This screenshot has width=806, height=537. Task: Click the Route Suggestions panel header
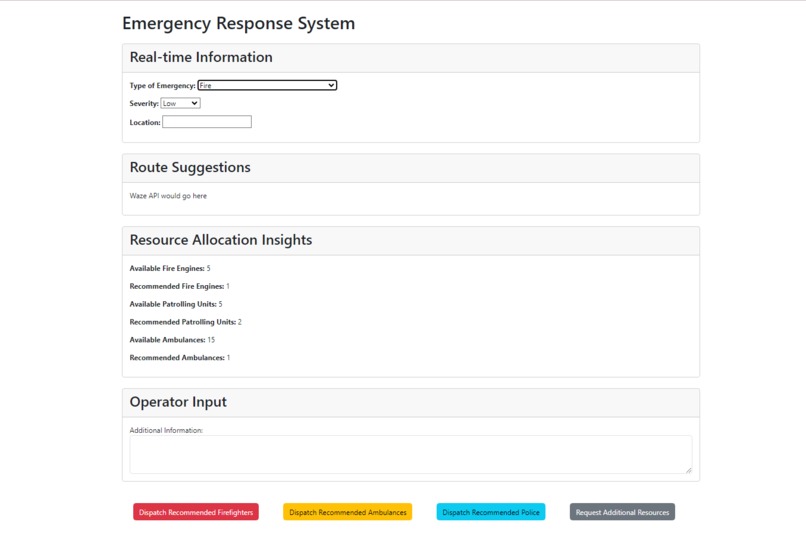coord(411,168)
